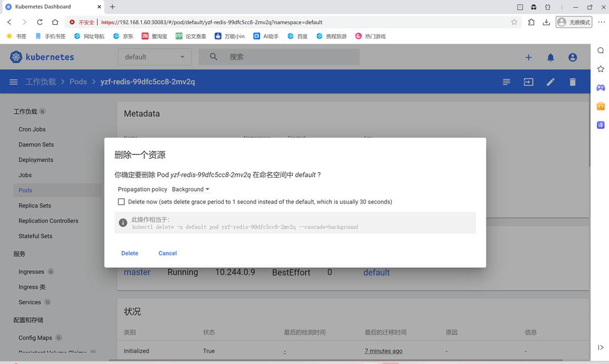The width and height of the screenshot is (609, 364).
Task: Click the search magnifier icon in dashboard
Action: point(213,57)
